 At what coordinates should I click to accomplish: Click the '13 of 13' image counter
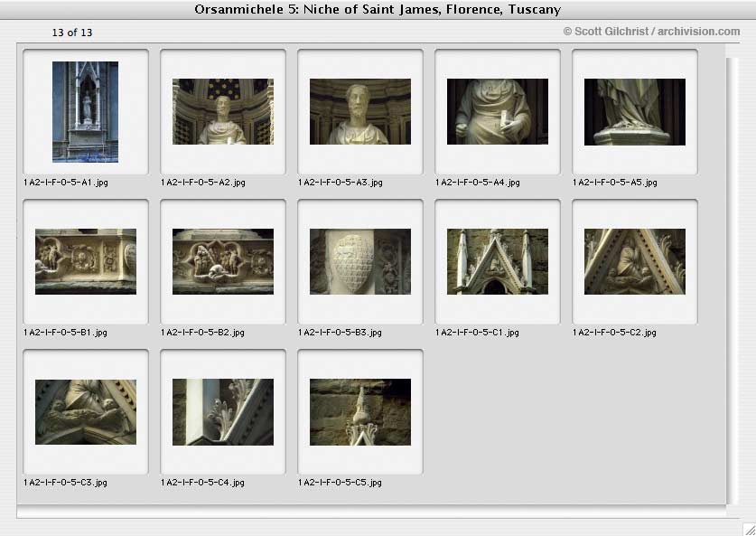pyautogui.click(x=72, y=33)
